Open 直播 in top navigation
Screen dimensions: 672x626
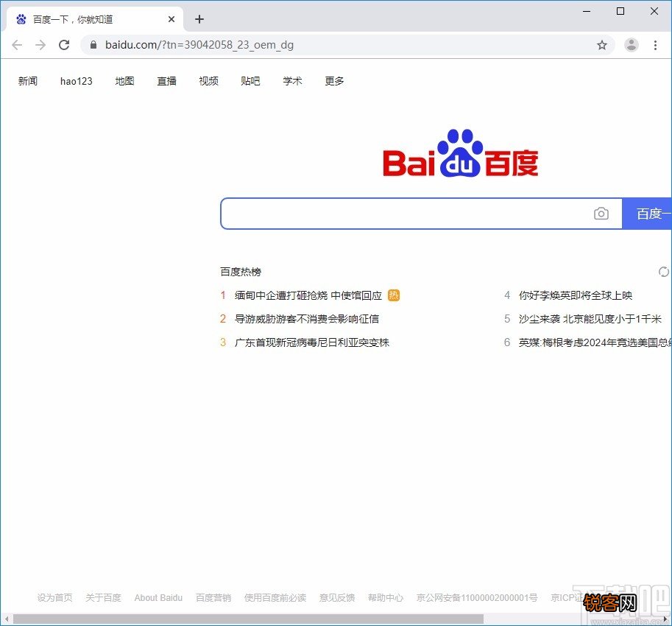pos(167,81)
